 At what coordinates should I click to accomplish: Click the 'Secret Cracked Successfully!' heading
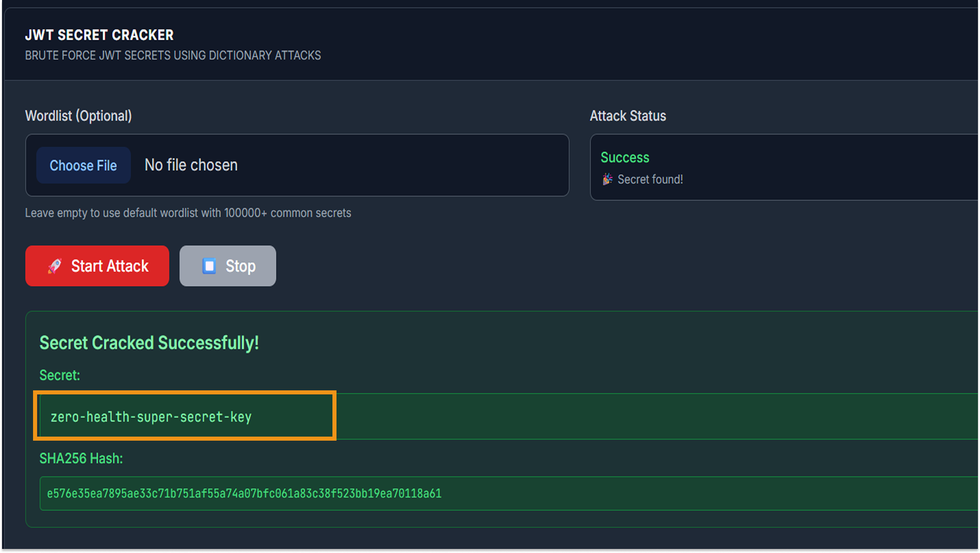pos(149,343)
